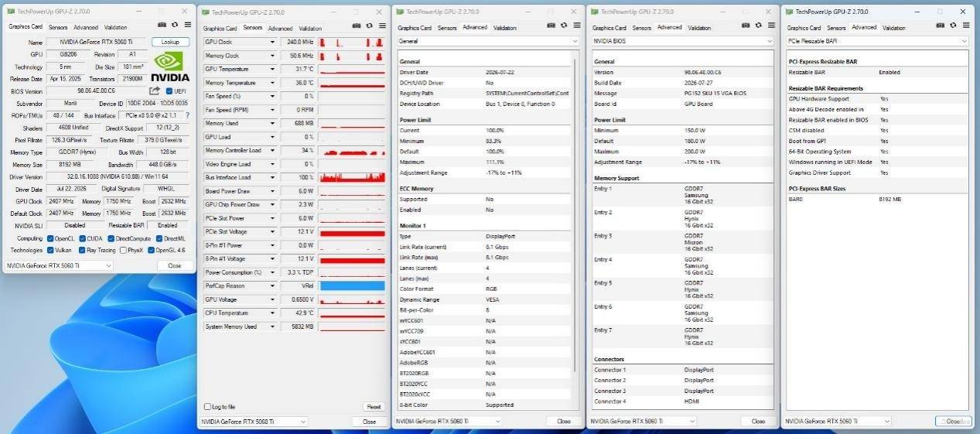
Task: Click the blue PerfCap Reason bar
Action: pyautogui.click(x=352, y=285)
